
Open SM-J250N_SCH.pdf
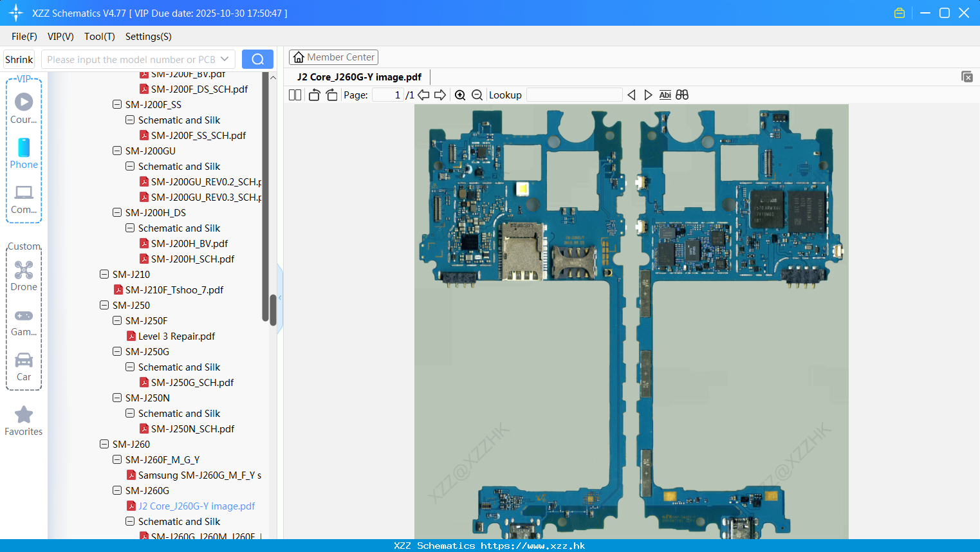(192, 428)
